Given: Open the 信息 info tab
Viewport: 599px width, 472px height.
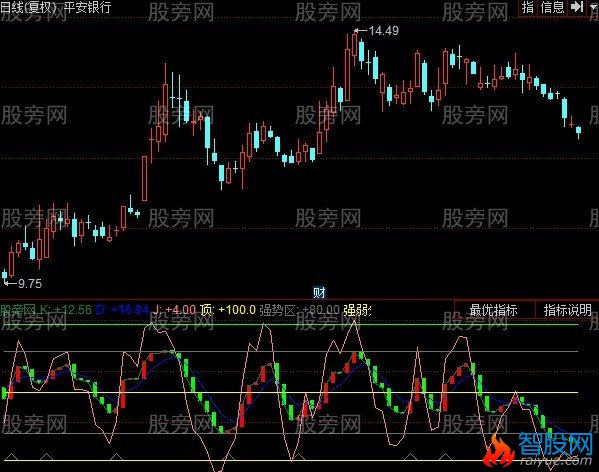Looking at the screenshot, I should coord(552,7).
